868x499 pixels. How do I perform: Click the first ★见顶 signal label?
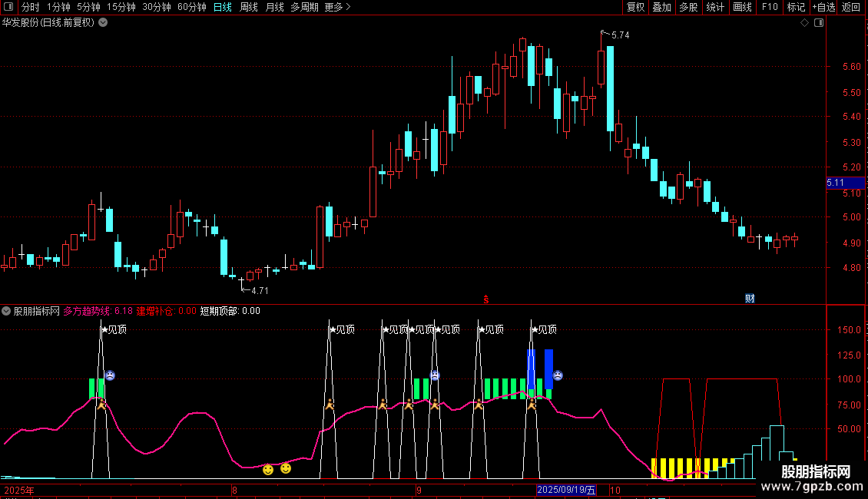114,329
